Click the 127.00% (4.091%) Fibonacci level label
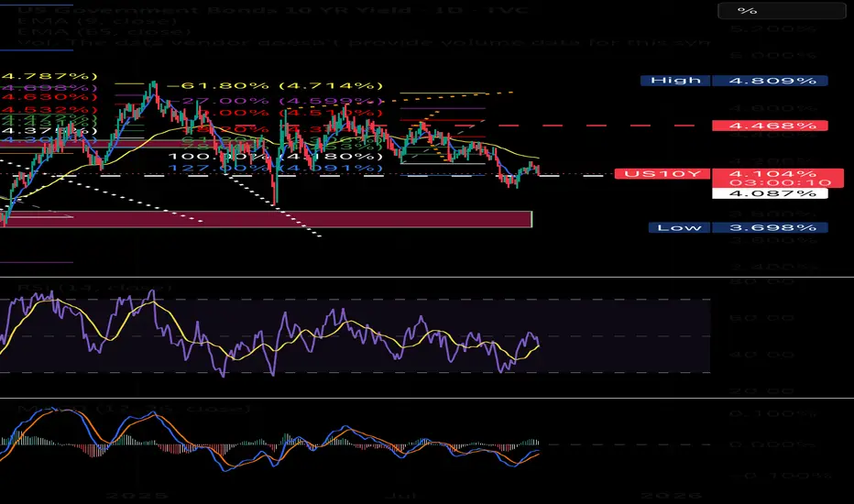The width and height of the screenshot is (854, 504). (x=276, y=168)
